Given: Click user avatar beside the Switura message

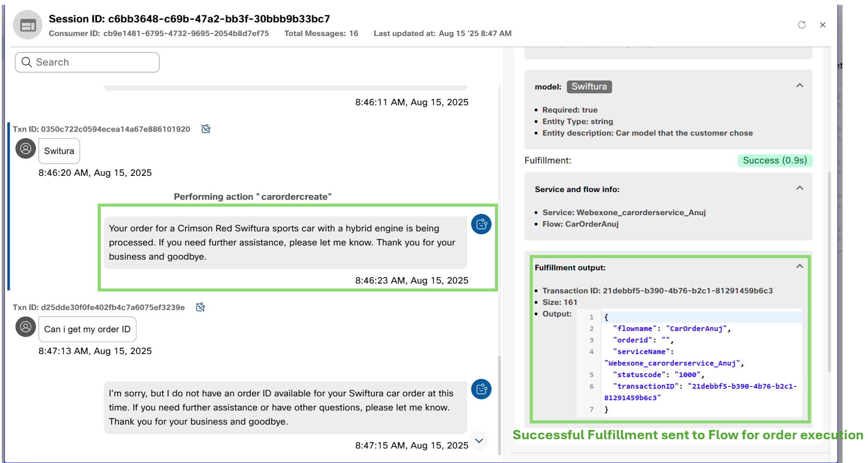Looking at the screenshot, I should [x=26, y=149].
